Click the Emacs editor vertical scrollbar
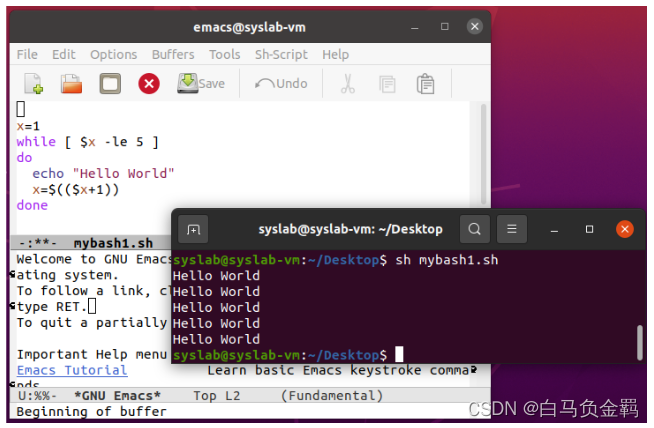 (x=483, y=154)
